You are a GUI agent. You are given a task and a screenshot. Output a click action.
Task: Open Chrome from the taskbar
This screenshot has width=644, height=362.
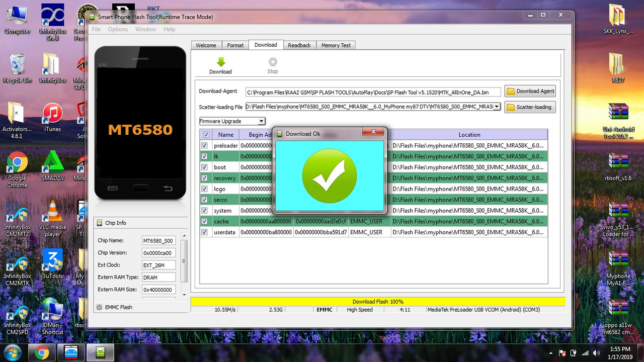(x=42, y=353)
